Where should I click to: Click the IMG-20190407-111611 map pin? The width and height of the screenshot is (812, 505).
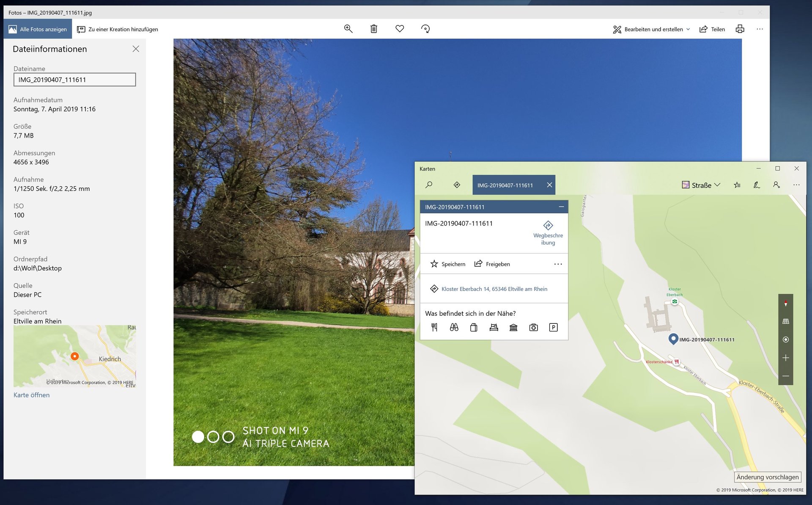coord(673,339)
